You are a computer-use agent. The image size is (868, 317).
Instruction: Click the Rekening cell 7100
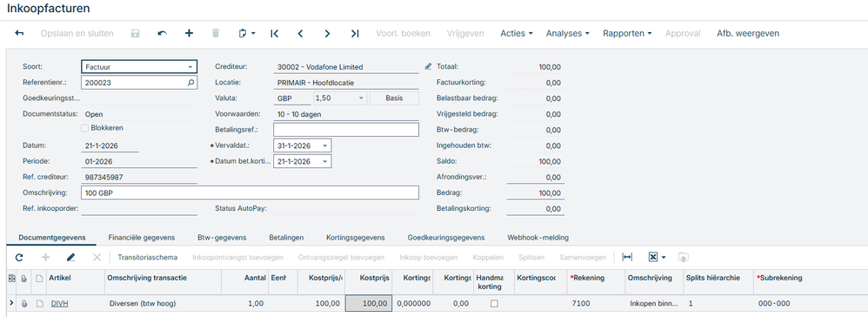point(596,304)
